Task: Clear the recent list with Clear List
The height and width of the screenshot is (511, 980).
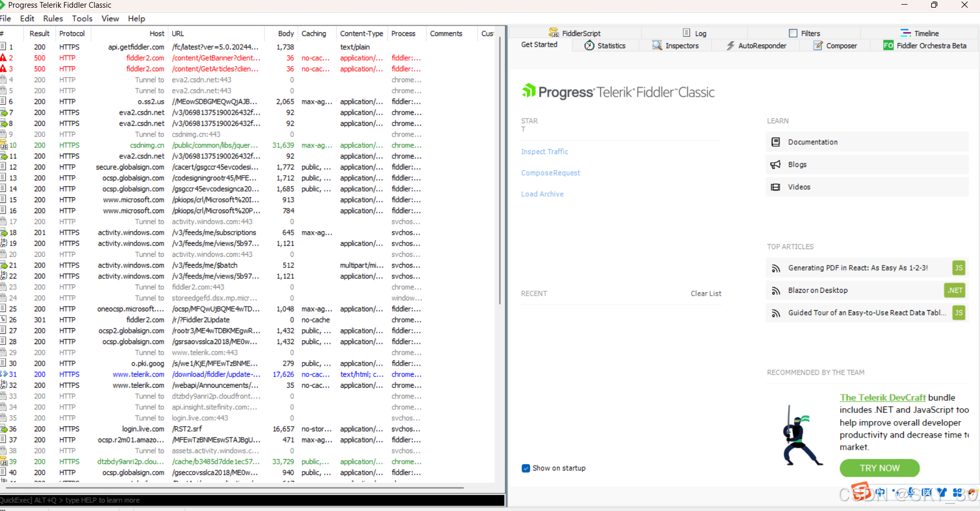Action: tap(706, 293)
